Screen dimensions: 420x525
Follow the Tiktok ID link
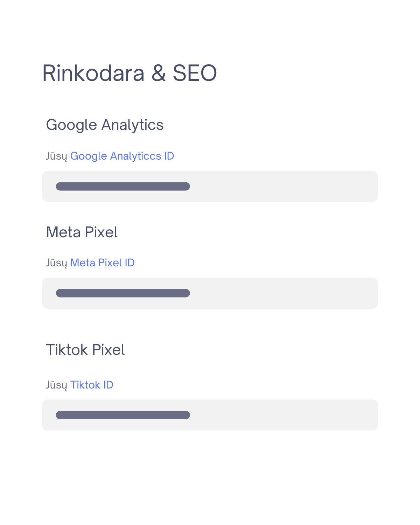pos(92,385)
